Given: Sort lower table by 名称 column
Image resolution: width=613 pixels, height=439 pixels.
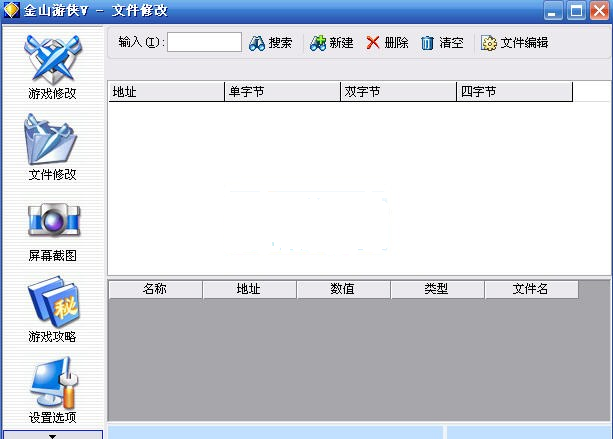Looking at the screenshot, I should coord(155,289).
